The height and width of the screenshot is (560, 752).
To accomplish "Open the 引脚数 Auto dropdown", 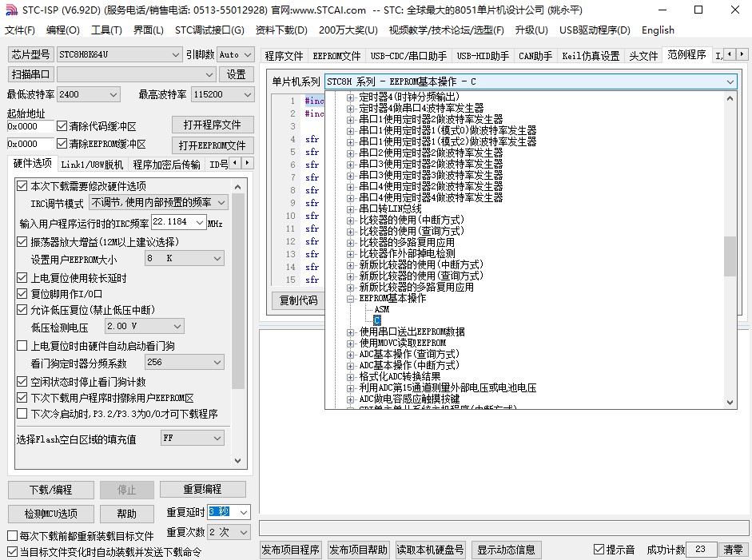I will pyautogui.click(x=248, y=54).
